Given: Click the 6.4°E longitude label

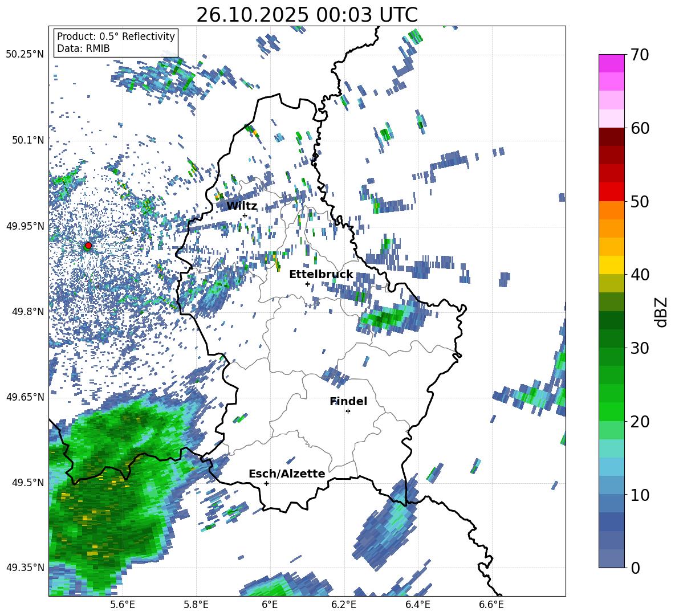Looking at the screenshot, I should [x=417, y=605].
